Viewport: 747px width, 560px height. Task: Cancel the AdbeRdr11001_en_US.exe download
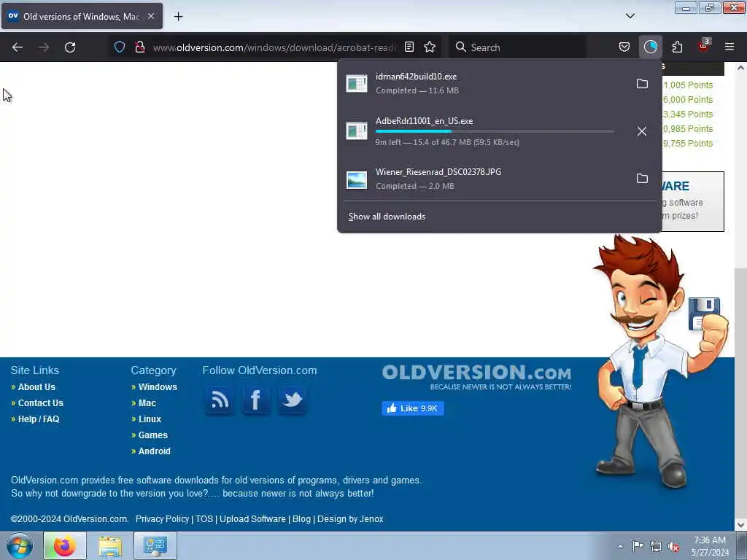tap(642, 131)
